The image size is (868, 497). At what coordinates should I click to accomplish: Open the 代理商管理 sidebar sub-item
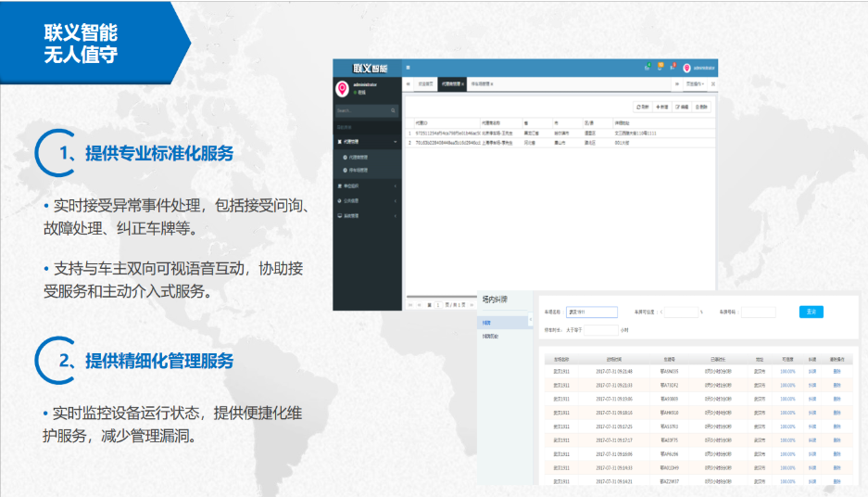[x=358, y=158]
